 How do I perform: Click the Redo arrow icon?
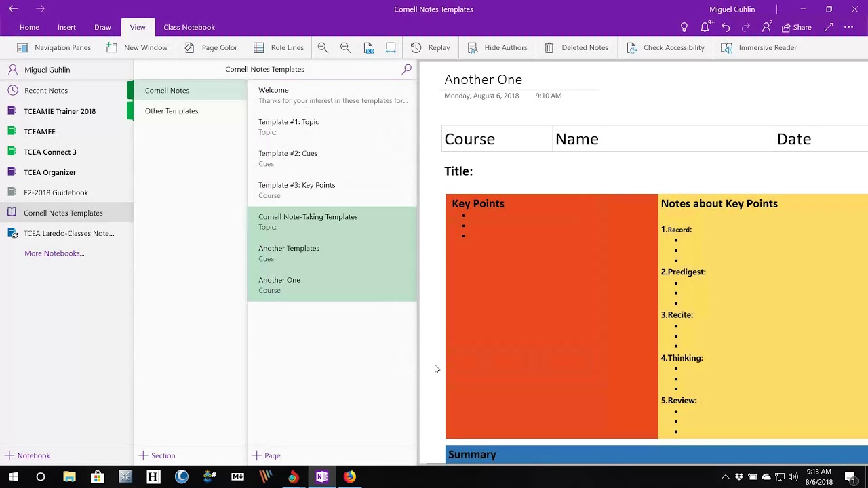(746, 27)
